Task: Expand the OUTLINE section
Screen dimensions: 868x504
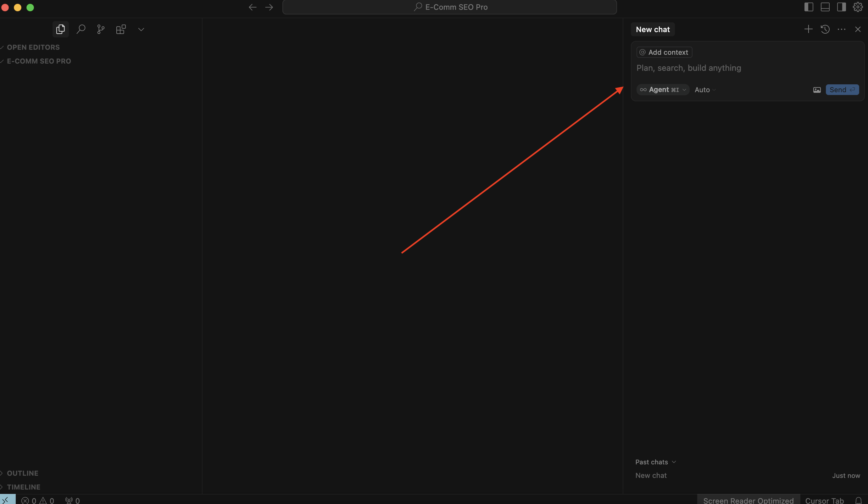Action: tap(23, 473)
